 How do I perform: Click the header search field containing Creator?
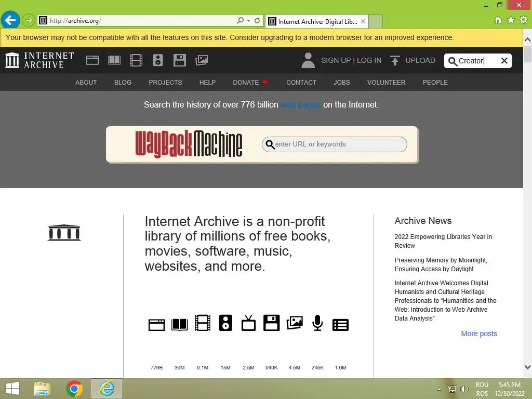click(x=478, y=61)
